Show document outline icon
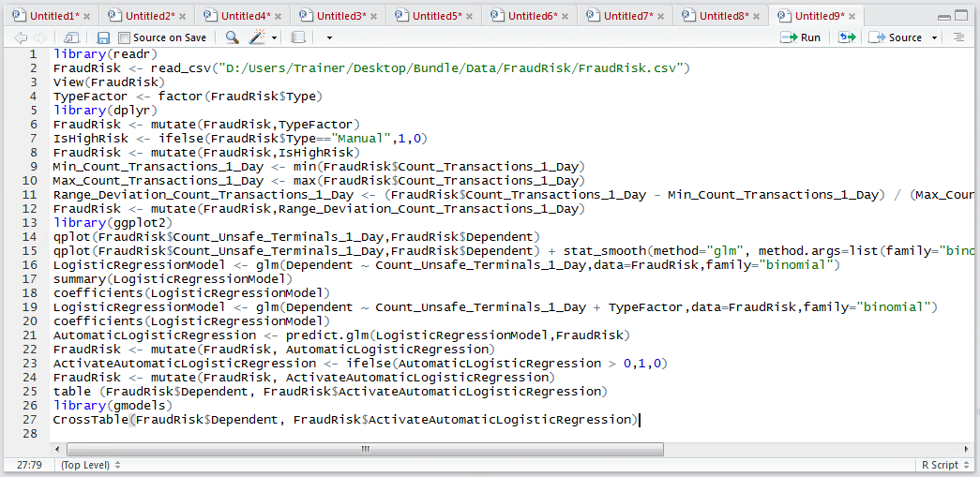This screenshot has width=980, height=477. pos(958,37)
